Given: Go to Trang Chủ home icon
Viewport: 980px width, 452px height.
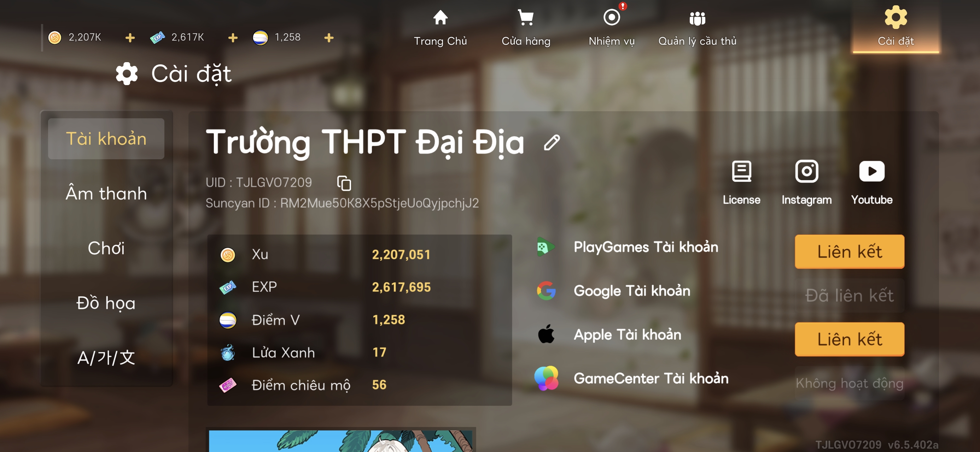Looking at the screenshot, I should pyautogui.click(x=440, y=18).
